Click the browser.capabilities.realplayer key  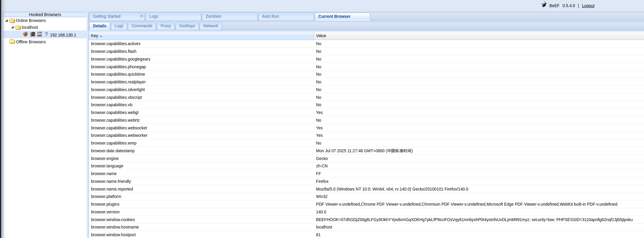point(119,82)
